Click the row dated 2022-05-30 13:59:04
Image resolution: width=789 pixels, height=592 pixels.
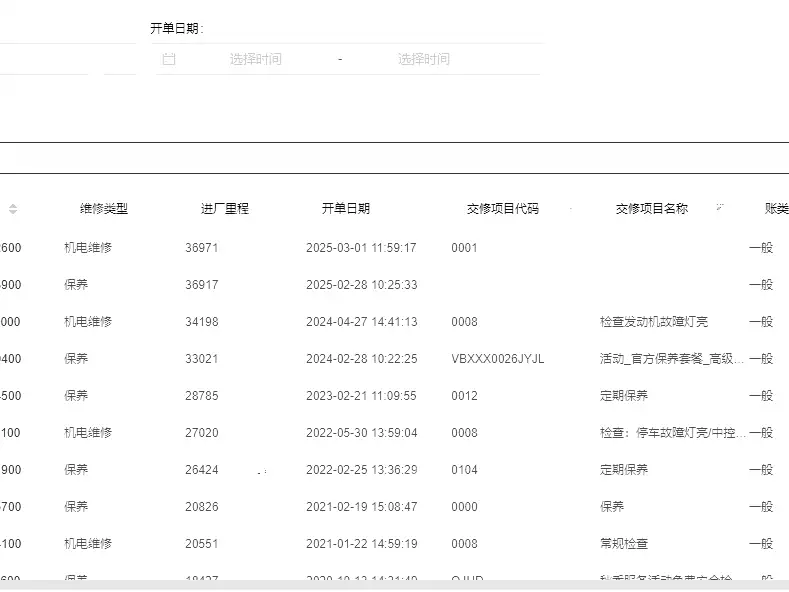(x=361, y=433)
